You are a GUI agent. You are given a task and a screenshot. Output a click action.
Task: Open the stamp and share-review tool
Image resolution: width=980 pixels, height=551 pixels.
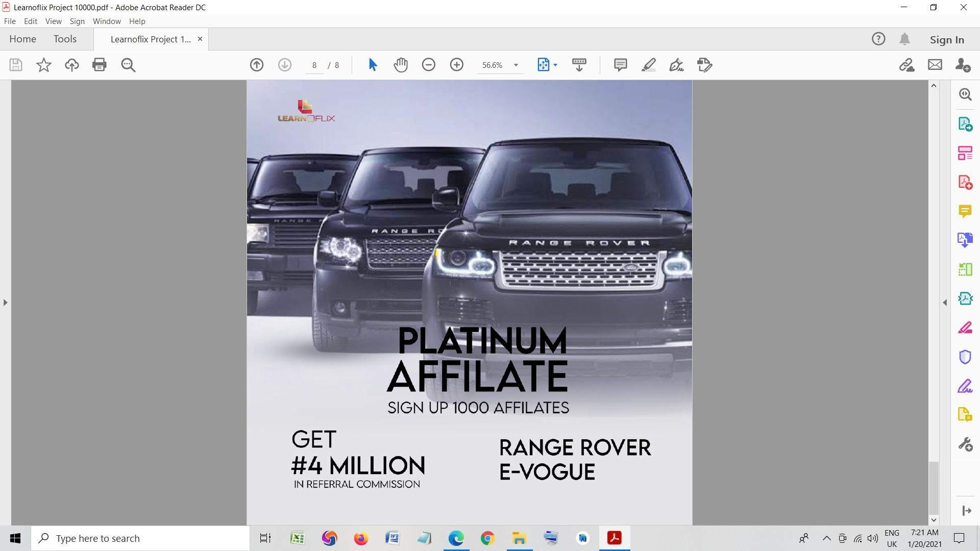pos(705,65)
